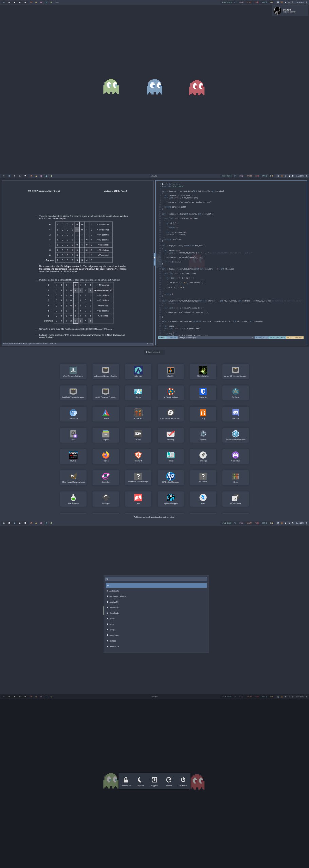Launch Inkscape from the launcher

coord(106,499)
